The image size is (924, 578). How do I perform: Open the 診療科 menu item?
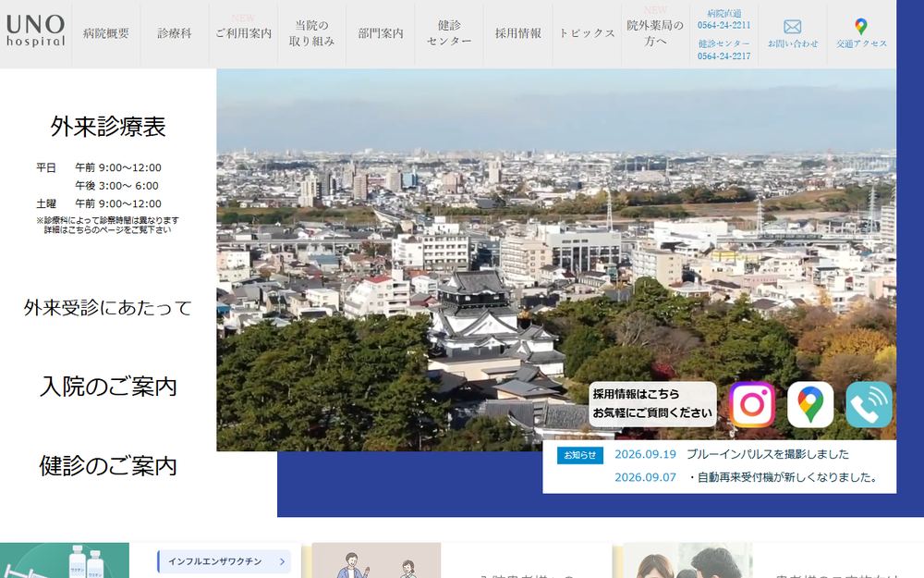[175, 33]
